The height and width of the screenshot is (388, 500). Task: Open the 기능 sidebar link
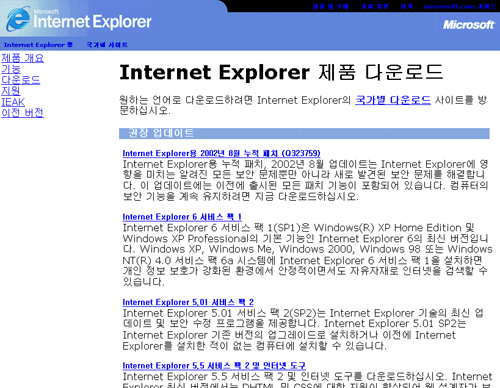[x=11, y=69]
